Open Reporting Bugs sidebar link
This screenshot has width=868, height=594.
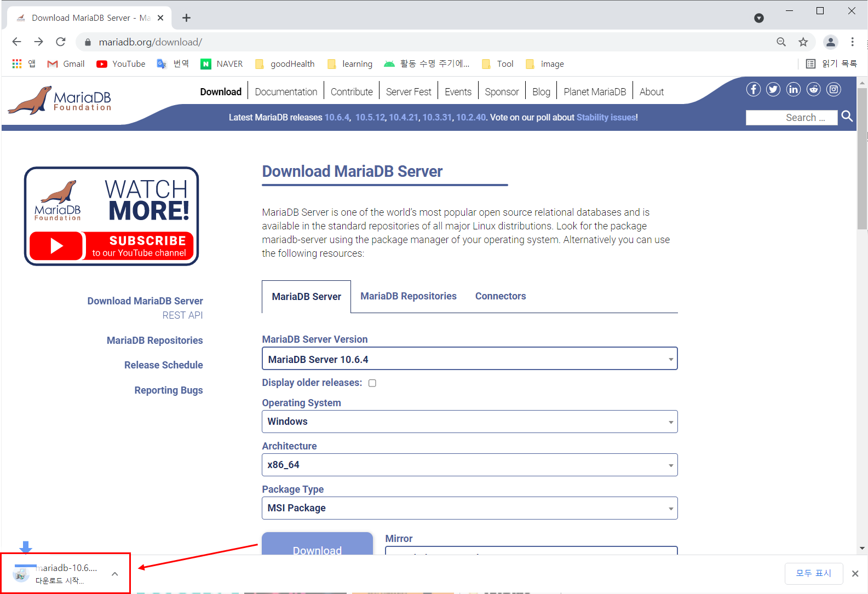click(169, 390)
